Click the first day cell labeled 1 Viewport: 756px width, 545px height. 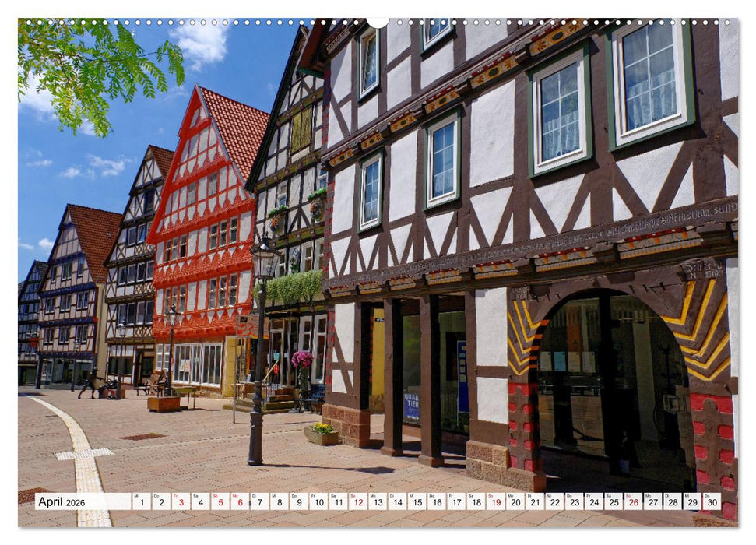point(142,503)
